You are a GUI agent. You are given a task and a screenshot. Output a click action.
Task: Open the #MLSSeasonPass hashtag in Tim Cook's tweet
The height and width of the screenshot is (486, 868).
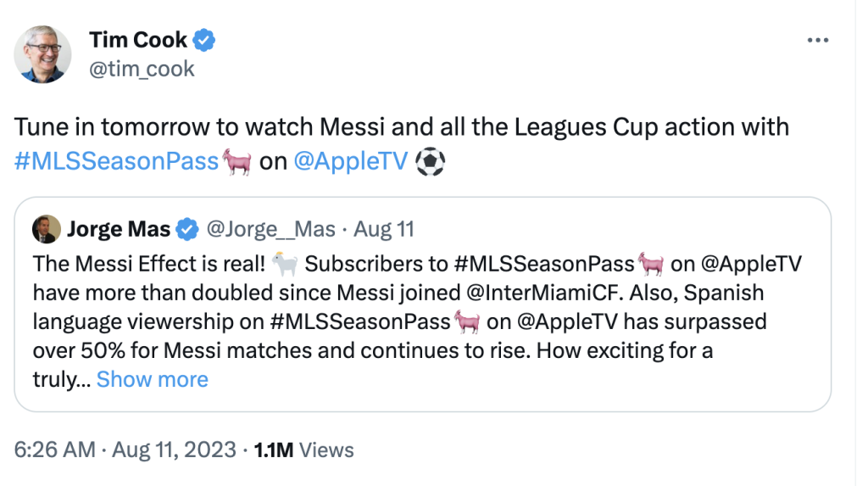[x=116, y=160]
